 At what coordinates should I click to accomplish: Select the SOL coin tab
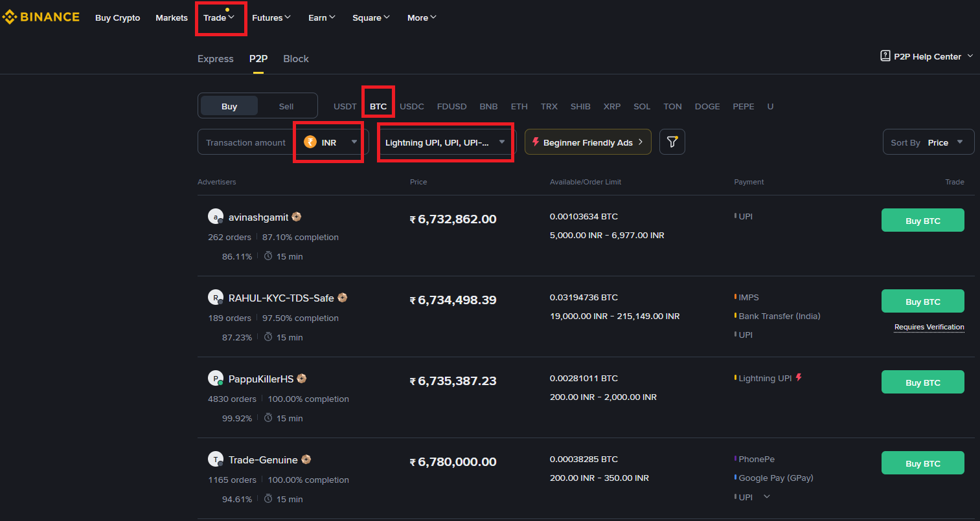pyautogui.click(x=642, y=106)
